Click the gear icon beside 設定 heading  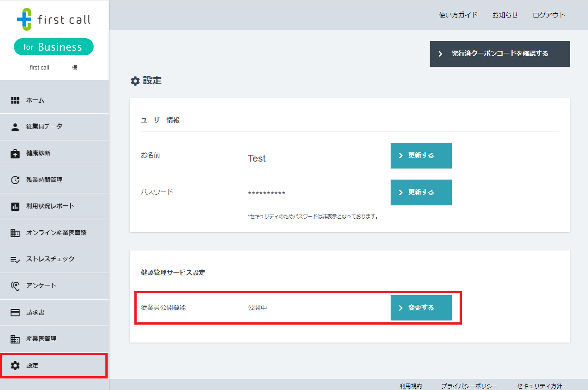pyautogui.click(x=134, y=81)
